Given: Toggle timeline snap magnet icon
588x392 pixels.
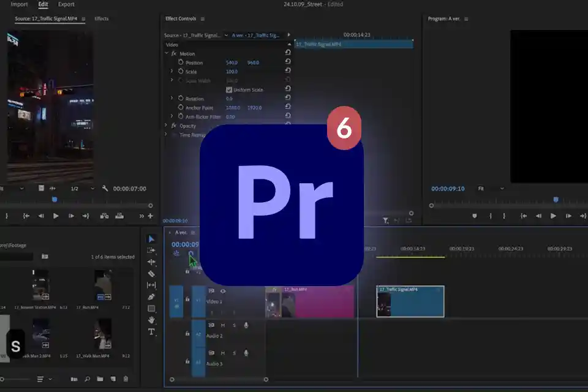Looking at the screenshot, I should point(191,254).
